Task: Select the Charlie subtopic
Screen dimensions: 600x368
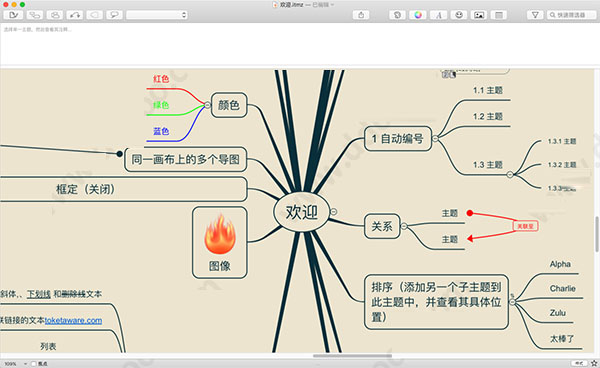Action: [562, 289]
